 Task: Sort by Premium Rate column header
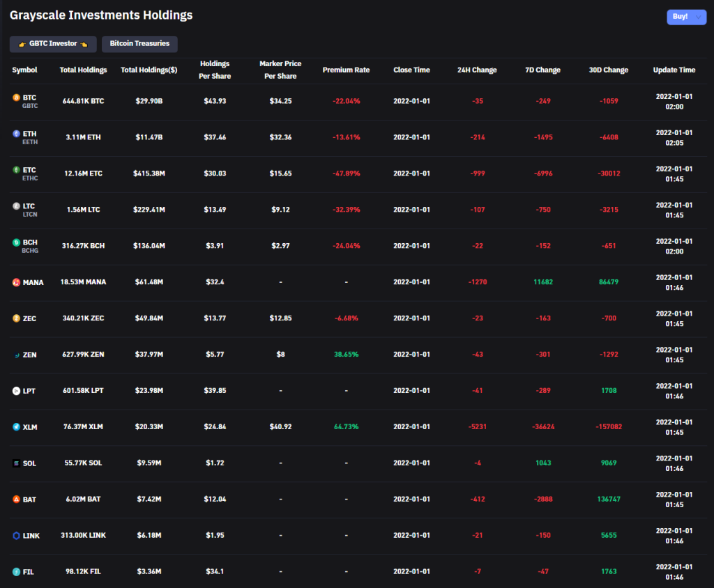(346, 70)
